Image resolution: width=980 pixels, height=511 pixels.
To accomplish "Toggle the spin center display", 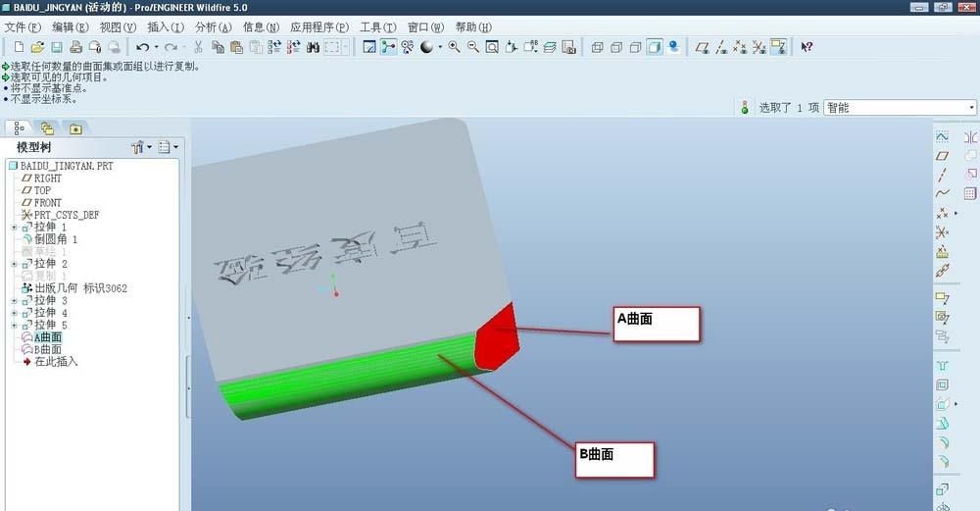I will point(389,47).
